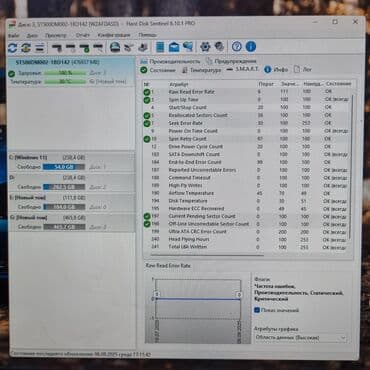Select the Drive Power Cycle Count row

pyautogui.click(x=246, y=147)
